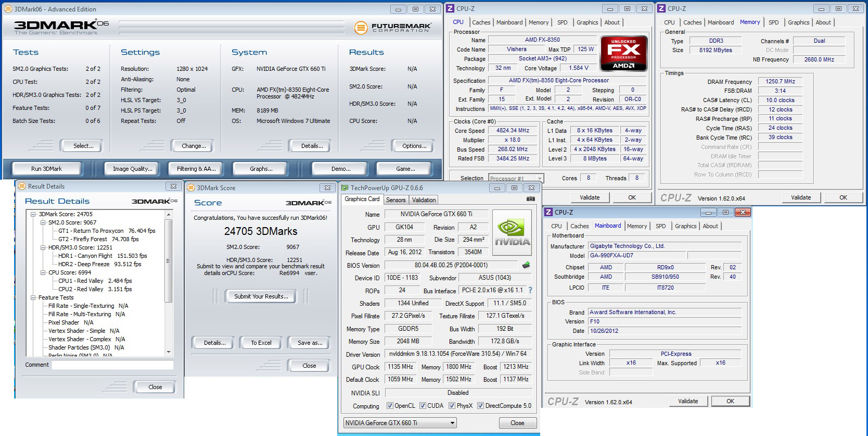Click the NVIDIA logo in GPU-Z

point(512,232)
